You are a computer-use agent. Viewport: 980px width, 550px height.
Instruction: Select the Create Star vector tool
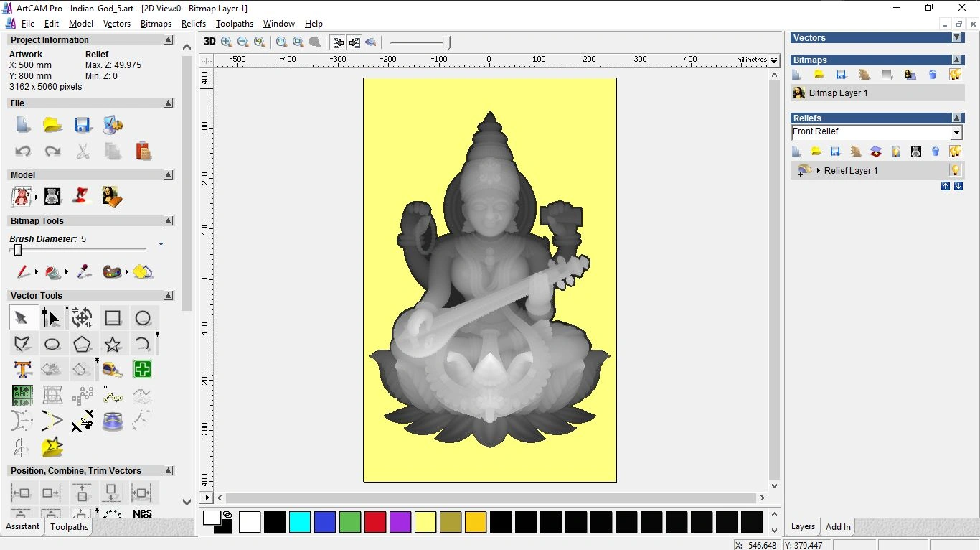click(113, 344)
